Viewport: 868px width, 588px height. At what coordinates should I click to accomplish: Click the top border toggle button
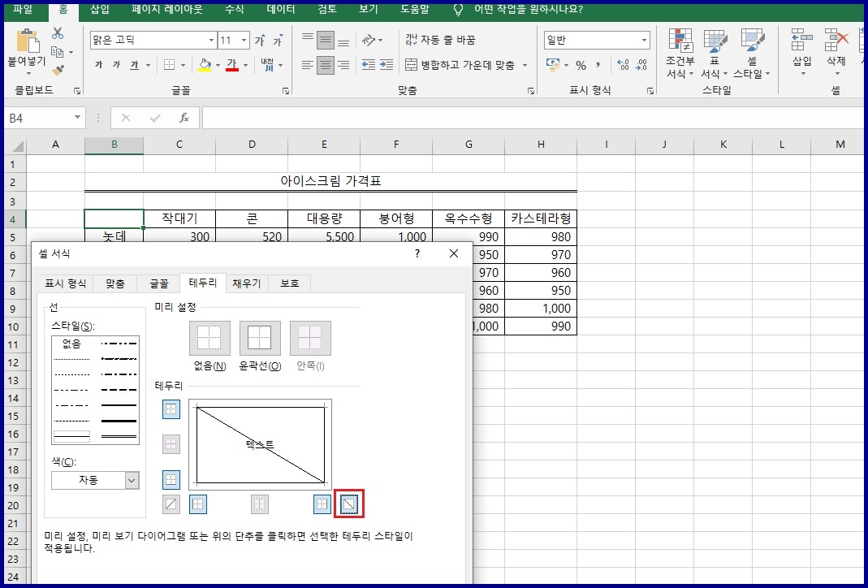tap(171, 409)
